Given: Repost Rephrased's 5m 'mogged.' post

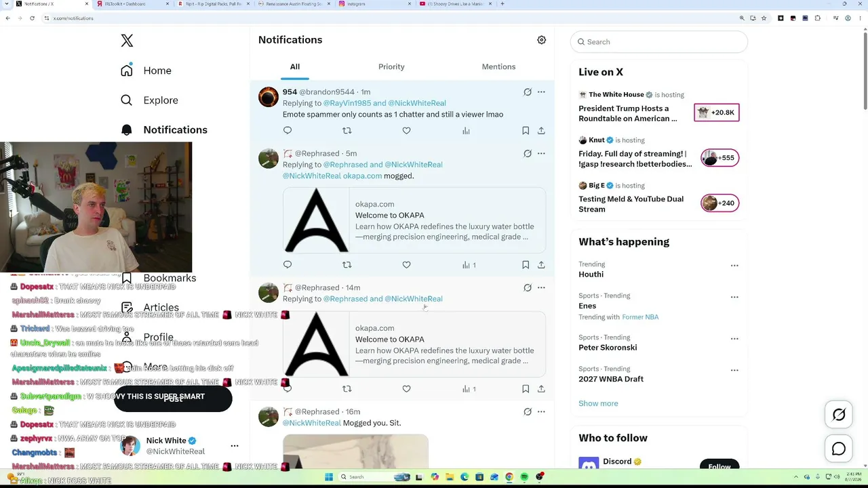Looking at the screenshot, I should [347, 264].
